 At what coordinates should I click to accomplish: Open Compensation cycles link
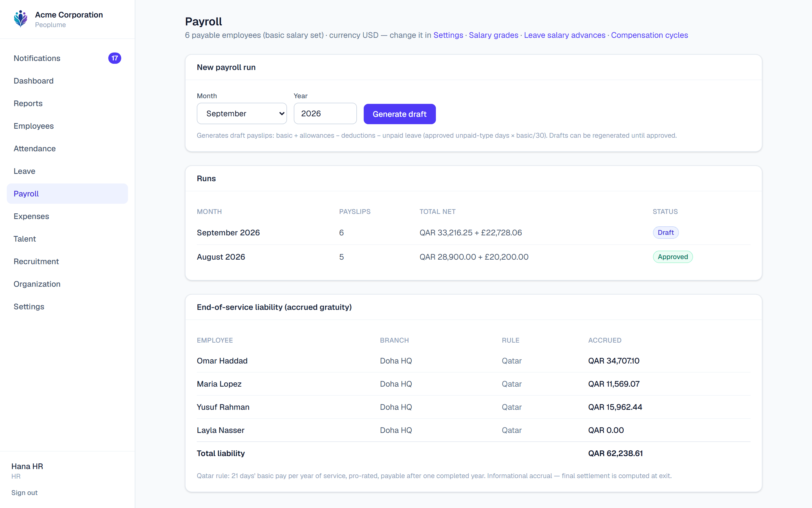pos(649,35)
